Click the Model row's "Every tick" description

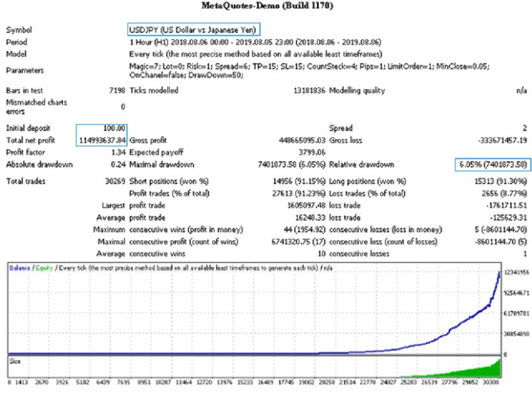click(x=255, y=55)
